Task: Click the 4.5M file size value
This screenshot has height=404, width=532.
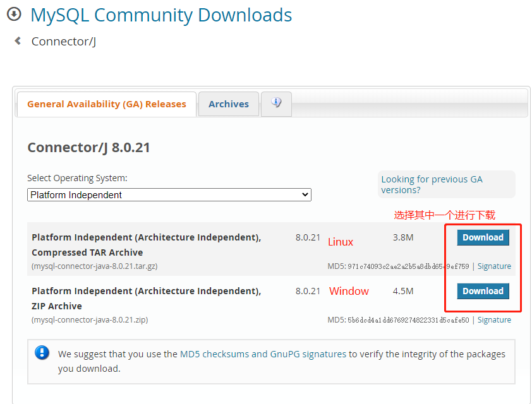Action: (x=403, y=291)
